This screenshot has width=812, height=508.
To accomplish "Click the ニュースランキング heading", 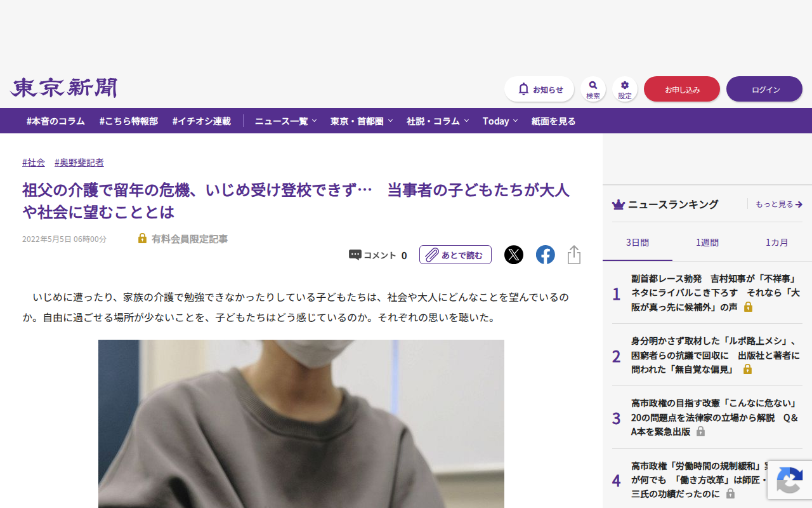I will tap(673, 204).
